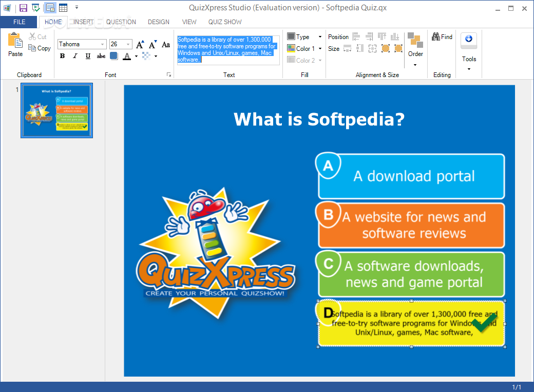Open the FILE menu button
Viewport: 534px width, 392px height.
point(19,22)
